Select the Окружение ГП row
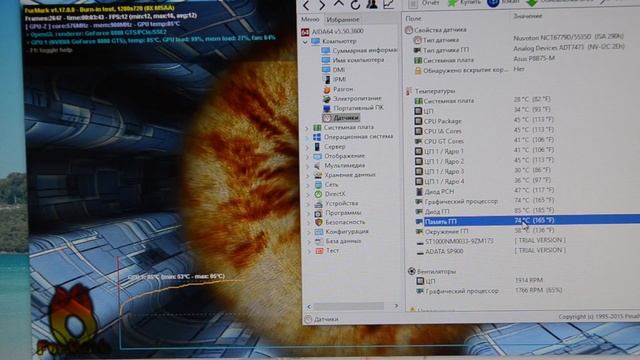Viewport: 640px width, 360px height. click(484, 231)
